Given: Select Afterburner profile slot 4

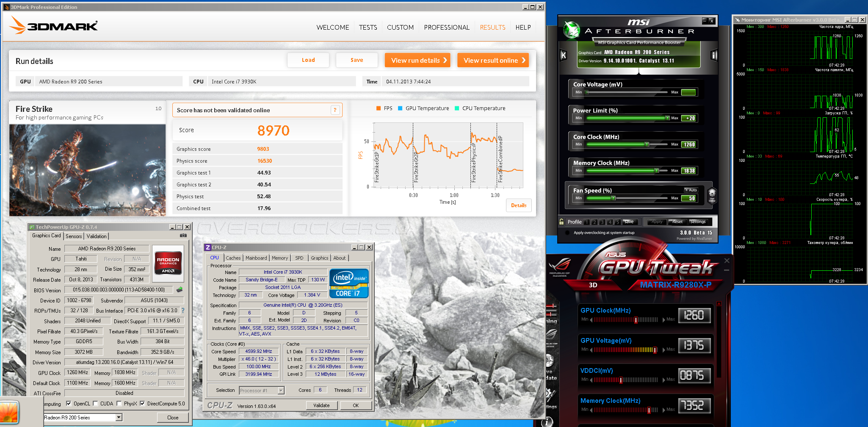Looking at the screenshot, I should point(610,222).
